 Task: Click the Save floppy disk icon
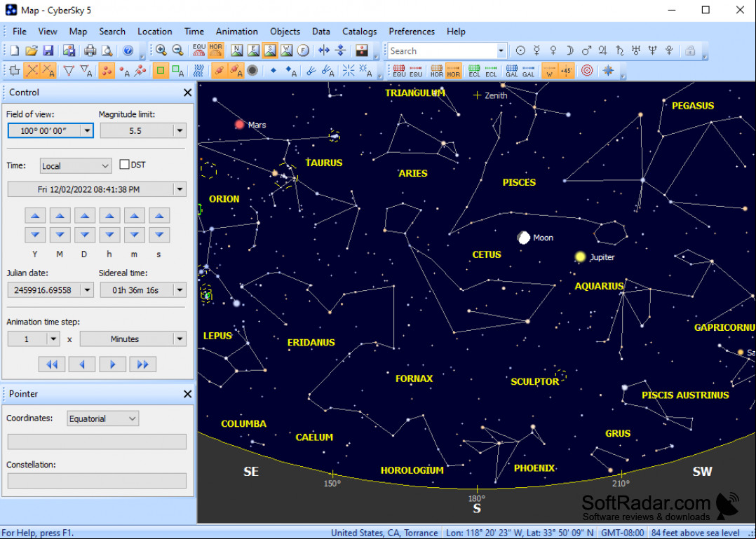[48, 50]
